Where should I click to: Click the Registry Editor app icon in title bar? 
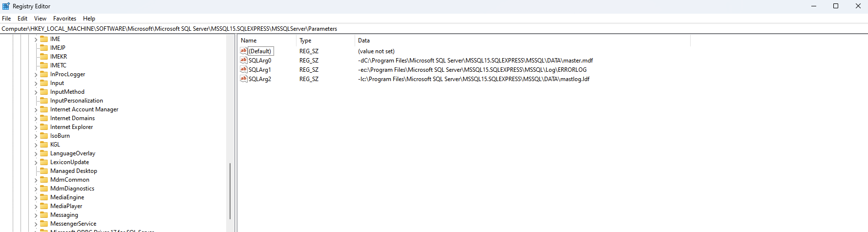tap(6, 6)
